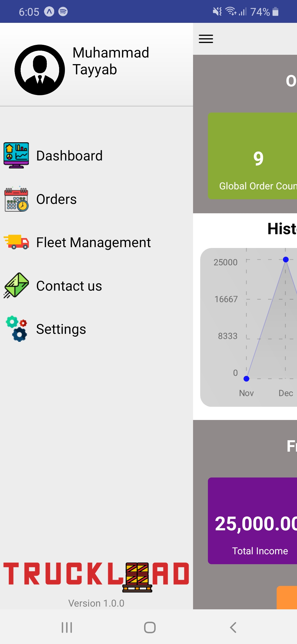Tap the Orders calendar icon
297x644 pixels.
tap(16, 199)
